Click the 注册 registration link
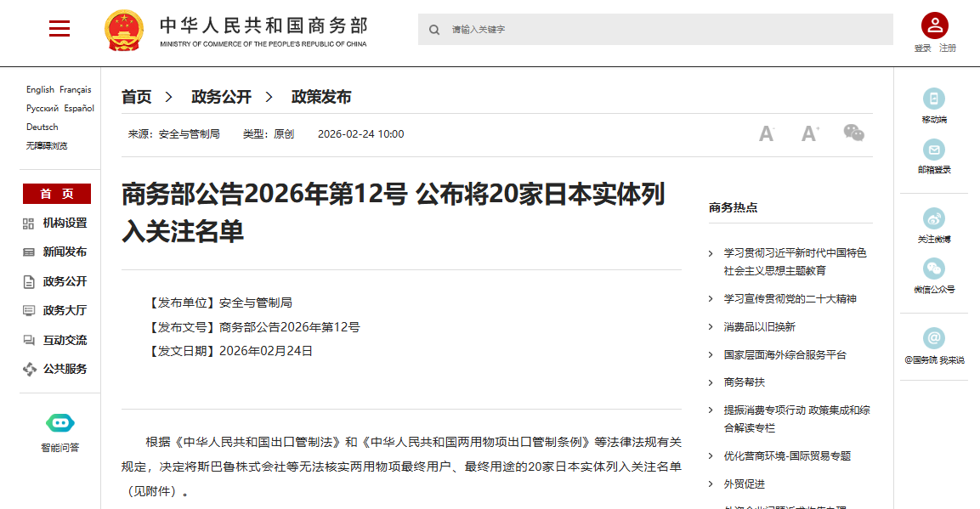 coord(947,48)
